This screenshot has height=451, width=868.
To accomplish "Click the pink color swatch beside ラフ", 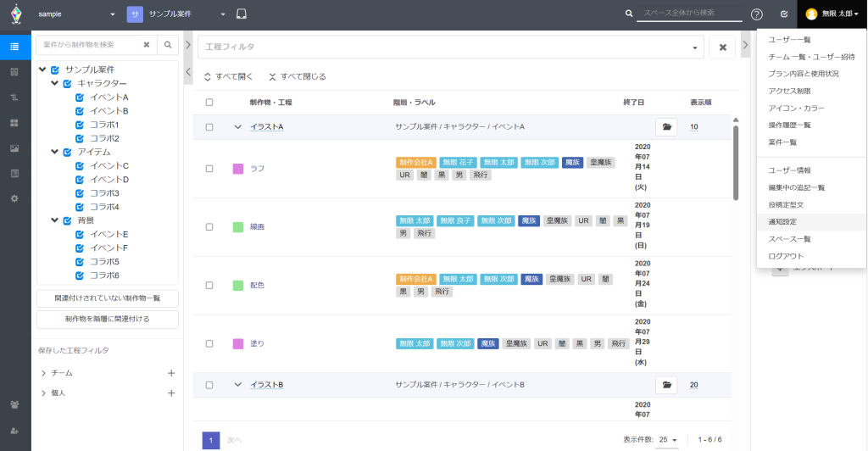I will tap(238, 169).
